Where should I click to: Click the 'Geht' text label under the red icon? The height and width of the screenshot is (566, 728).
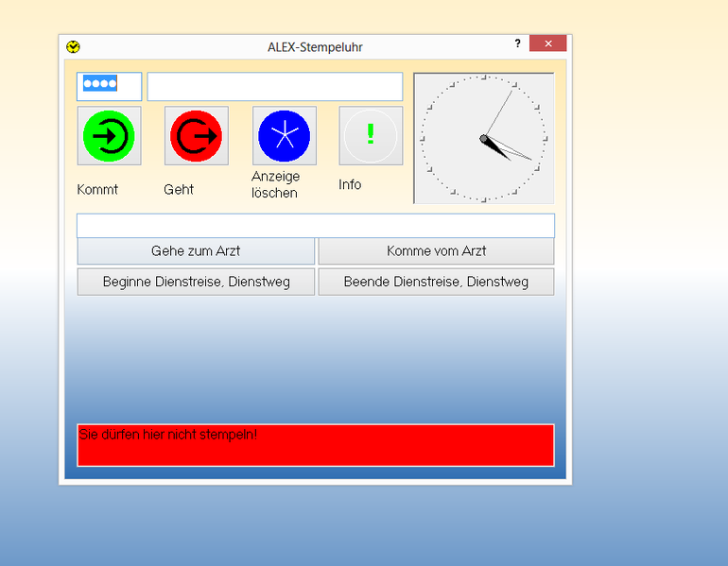point(179,189)
